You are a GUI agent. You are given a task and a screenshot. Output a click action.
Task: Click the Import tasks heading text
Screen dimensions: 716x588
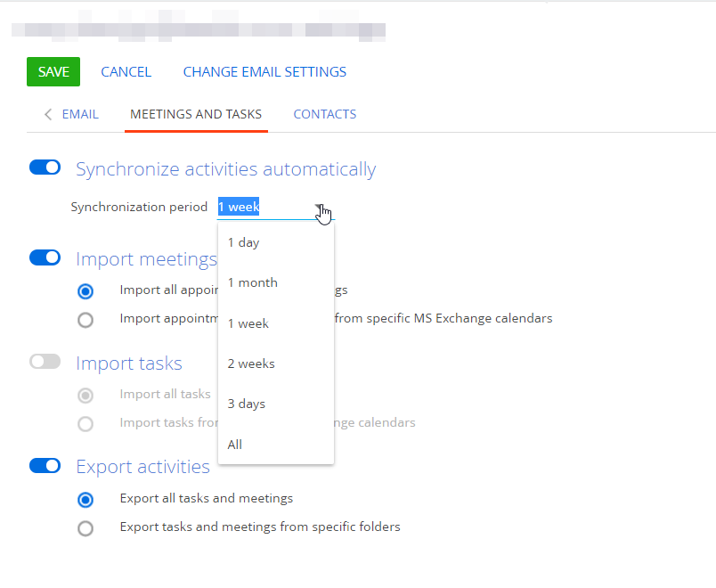point(129,363)
